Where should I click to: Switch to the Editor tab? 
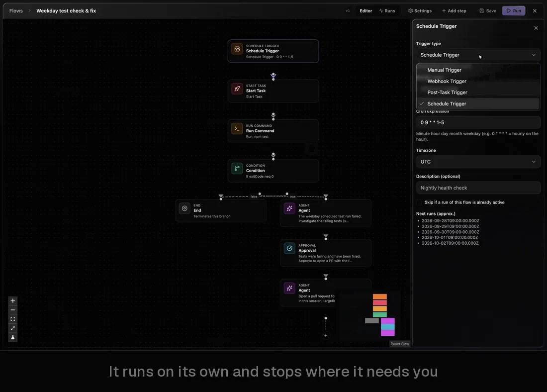(365, 11)
